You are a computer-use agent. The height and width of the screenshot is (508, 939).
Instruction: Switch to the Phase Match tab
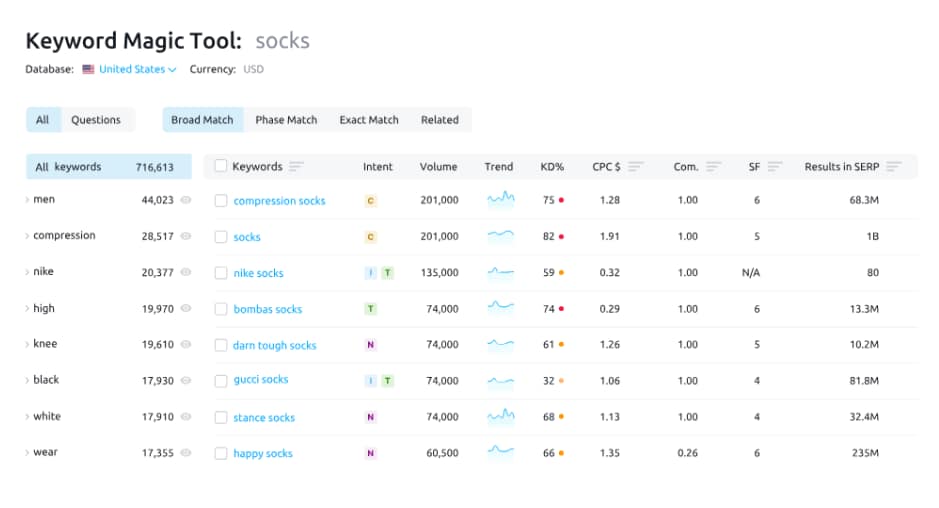click(x=286, y=120)
